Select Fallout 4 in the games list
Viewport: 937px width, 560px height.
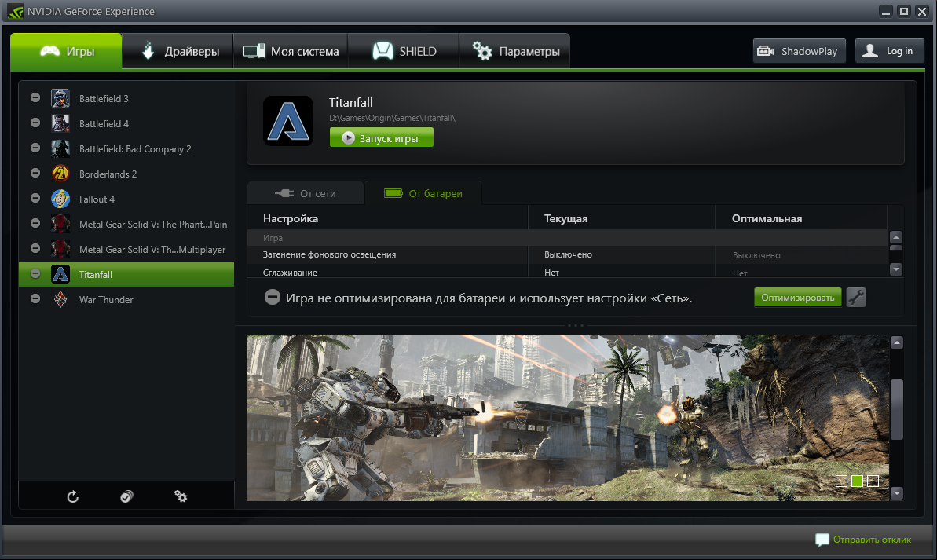(x=126, y=199)
